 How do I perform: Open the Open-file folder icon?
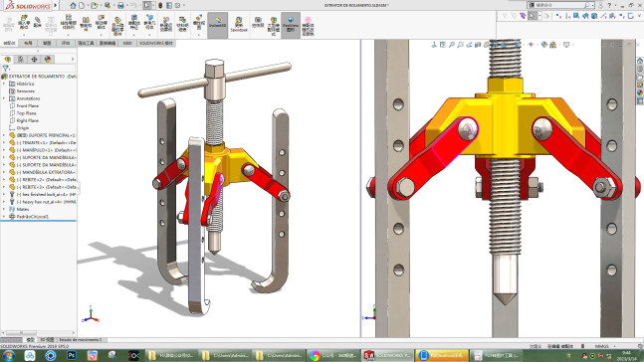tap(94, 5)
